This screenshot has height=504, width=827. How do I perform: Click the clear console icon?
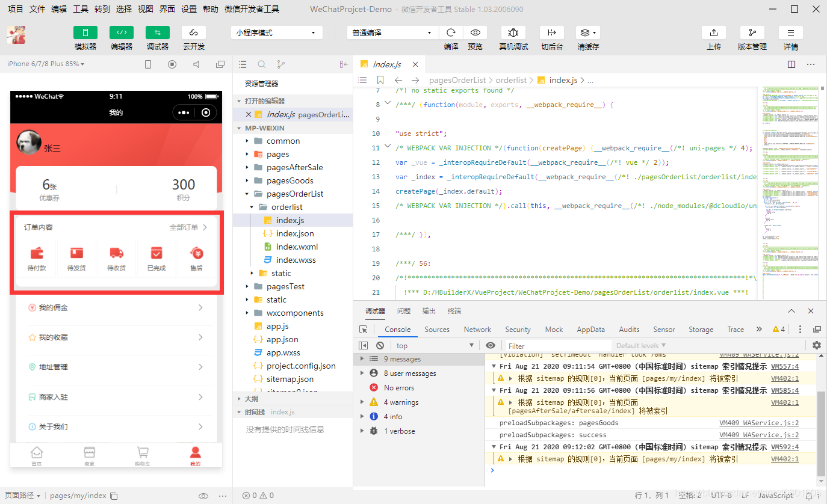pyautogui.click(x=380, y=345)
